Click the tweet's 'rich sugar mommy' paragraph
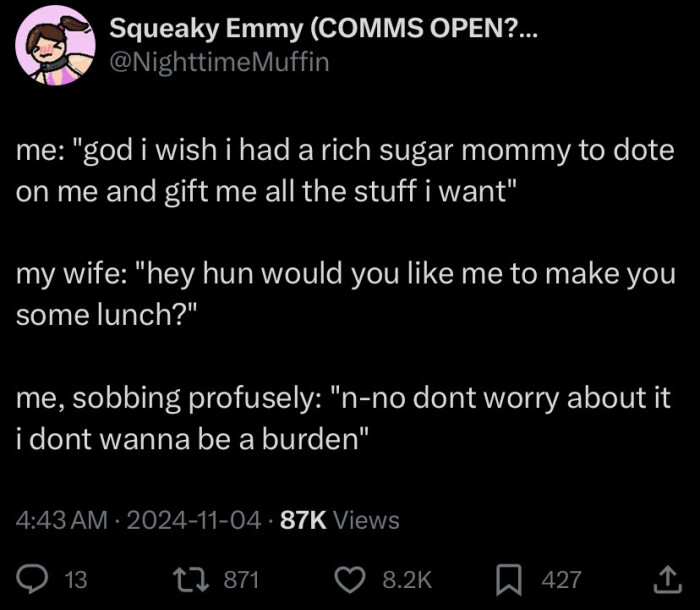The width and height of the screenshot is (700, 610). coord(345,171)
